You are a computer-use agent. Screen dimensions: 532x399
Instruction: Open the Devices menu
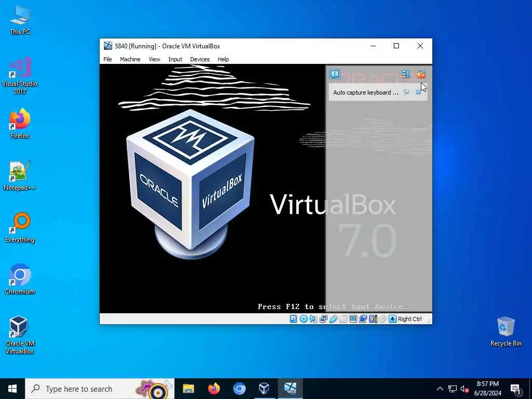point(200,59)
